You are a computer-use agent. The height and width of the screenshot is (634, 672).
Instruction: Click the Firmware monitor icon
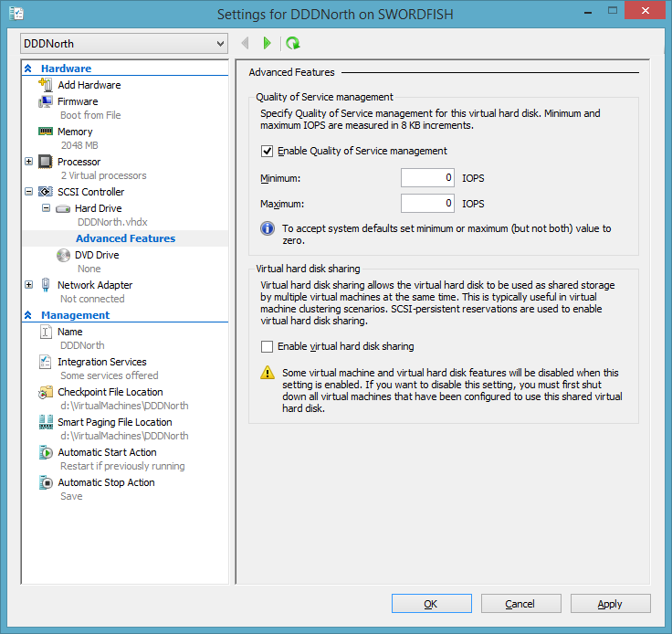click(46, 101)
